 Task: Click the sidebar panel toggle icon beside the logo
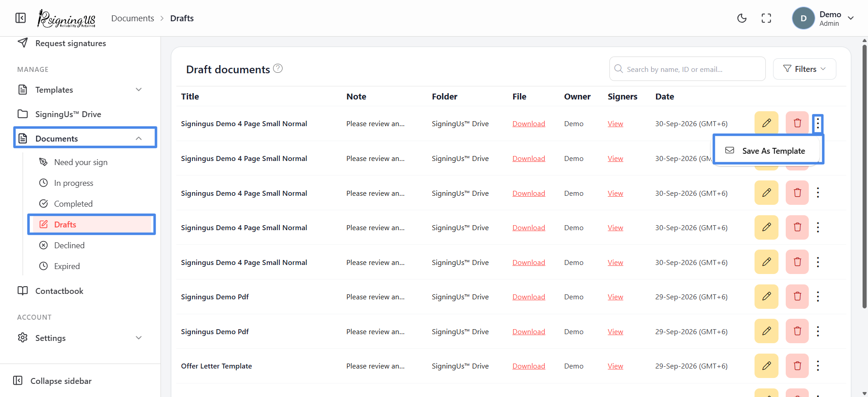pos(20,18)
